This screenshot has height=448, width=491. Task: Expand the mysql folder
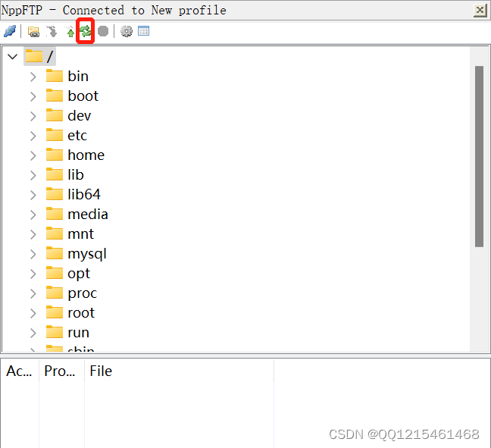(33, 255)
